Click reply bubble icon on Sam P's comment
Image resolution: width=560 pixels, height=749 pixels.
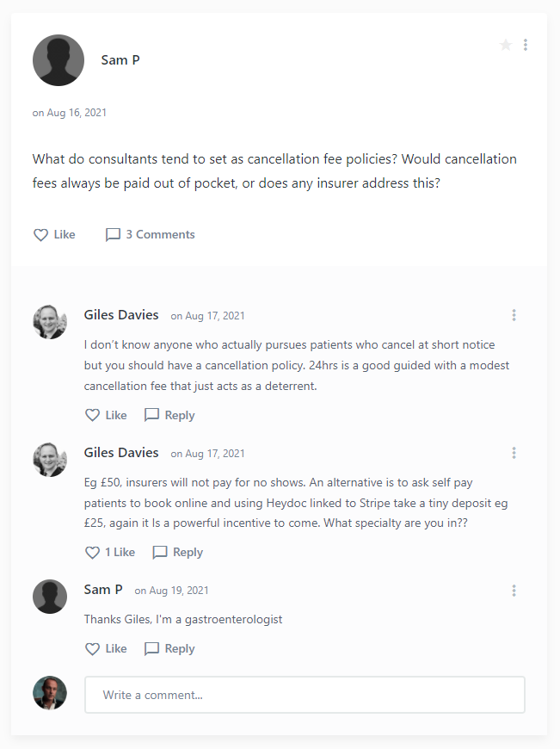(x=152, y=649)
